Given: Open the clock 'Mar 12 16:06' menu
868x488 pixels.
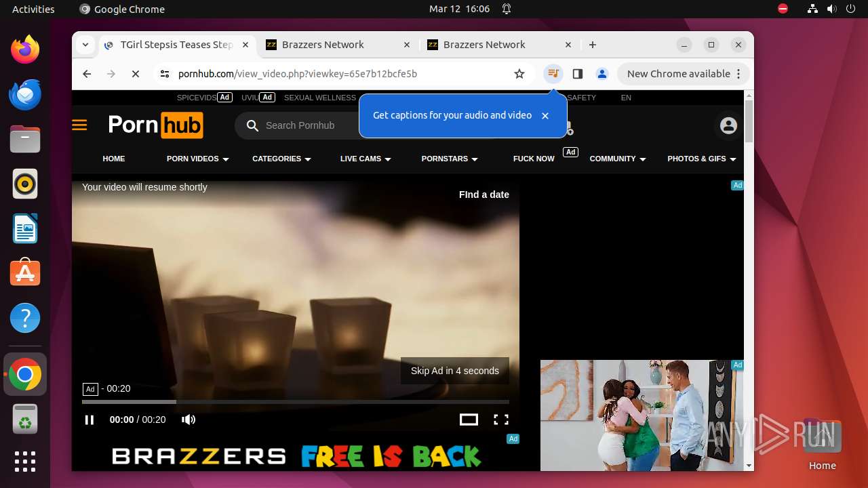Looking at the screenshot, I should click(459, 9).
